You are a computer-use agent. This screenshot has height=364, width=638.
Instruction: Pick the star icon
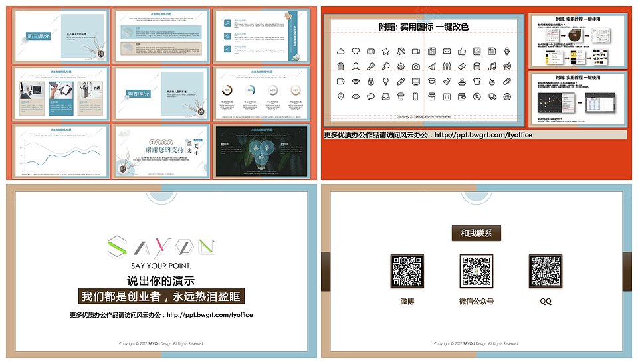point(385,51)
